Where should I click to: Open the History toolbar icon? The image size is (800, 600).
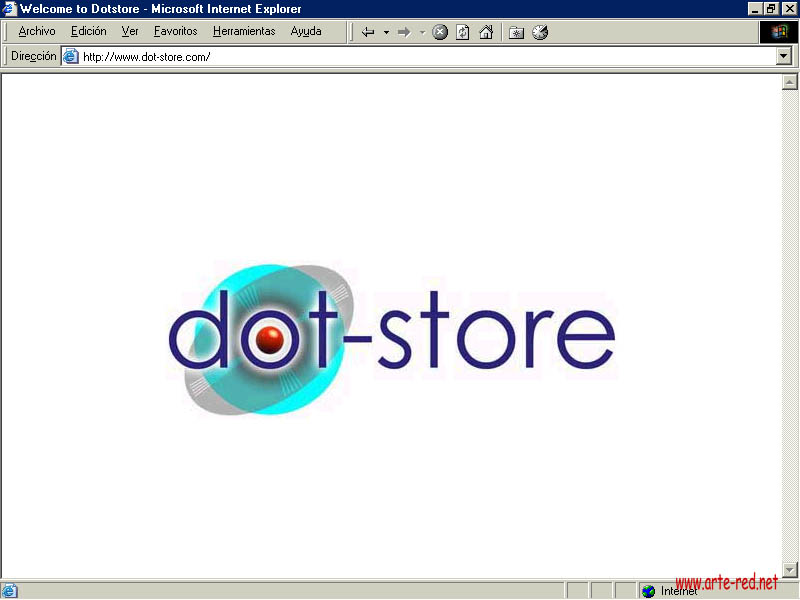coord(540,32)
